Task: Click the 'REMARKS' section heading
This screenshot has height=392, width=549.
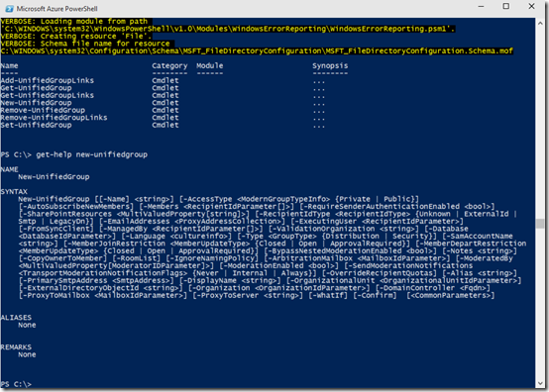Action: click(x=16, y=347)
